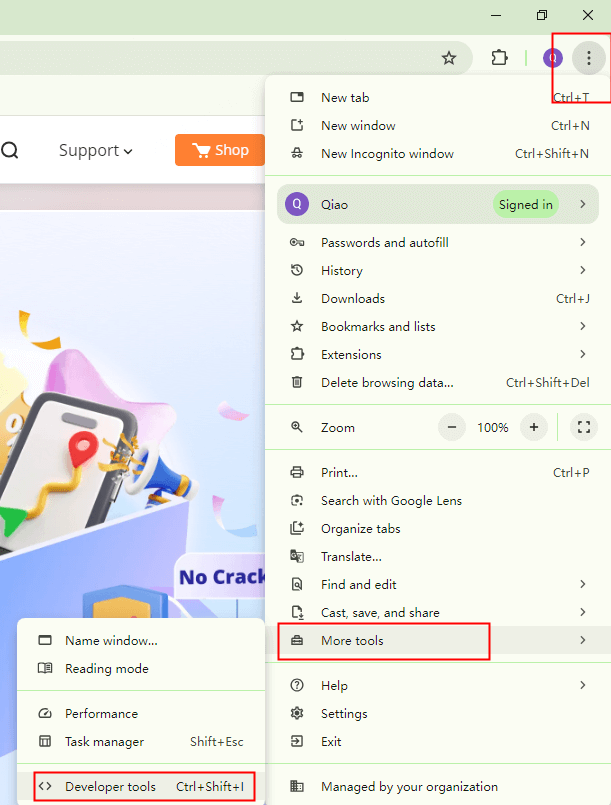Enter full screen mode via zoom row icon
This screenshot has height=805, width=611.
[x=583, y=427]
